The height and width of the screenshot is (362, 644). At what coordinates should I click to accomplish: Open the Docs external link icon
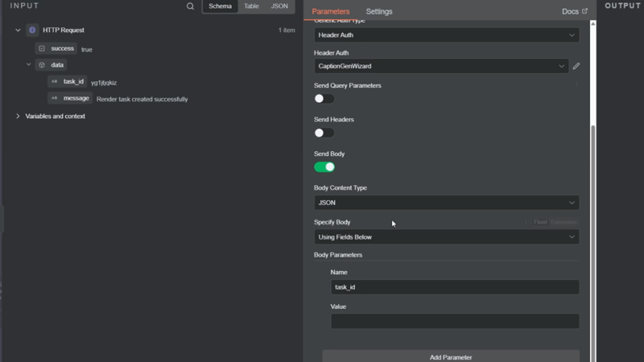coord(585,11)
